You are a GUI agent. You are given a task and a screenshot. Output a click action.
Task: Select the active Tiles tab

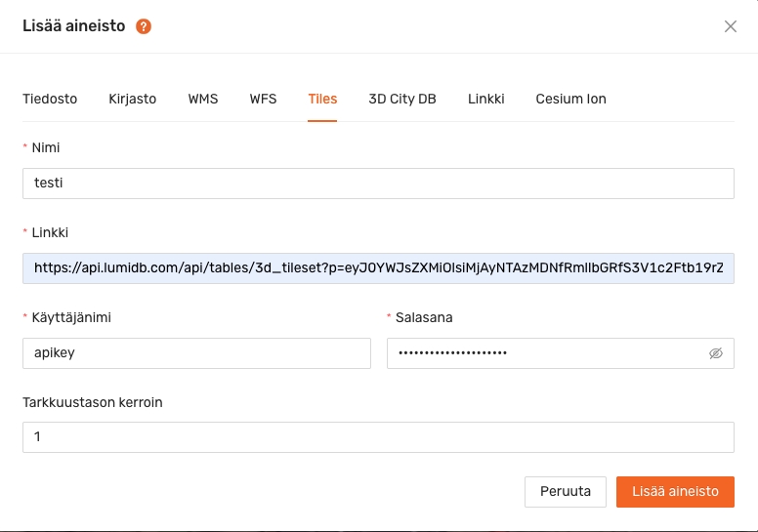click(322, 99)
